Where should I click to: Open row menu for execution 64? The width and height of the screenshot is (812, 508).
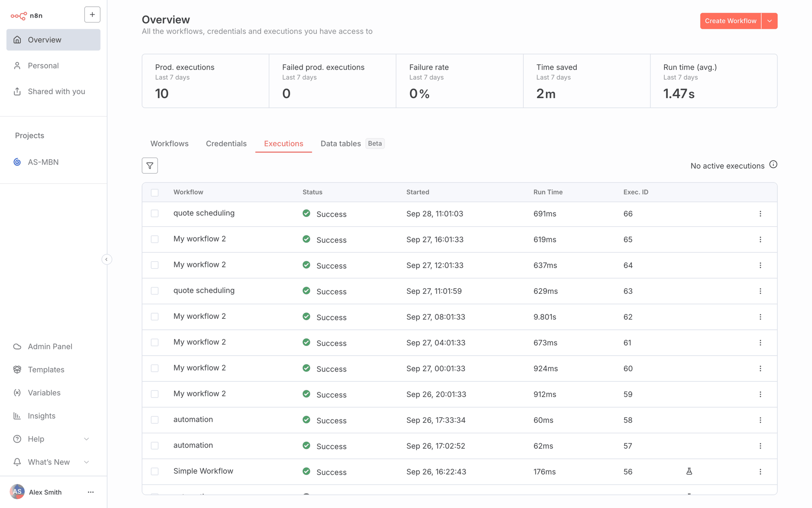pyautogui.click(x=760, y=265)
